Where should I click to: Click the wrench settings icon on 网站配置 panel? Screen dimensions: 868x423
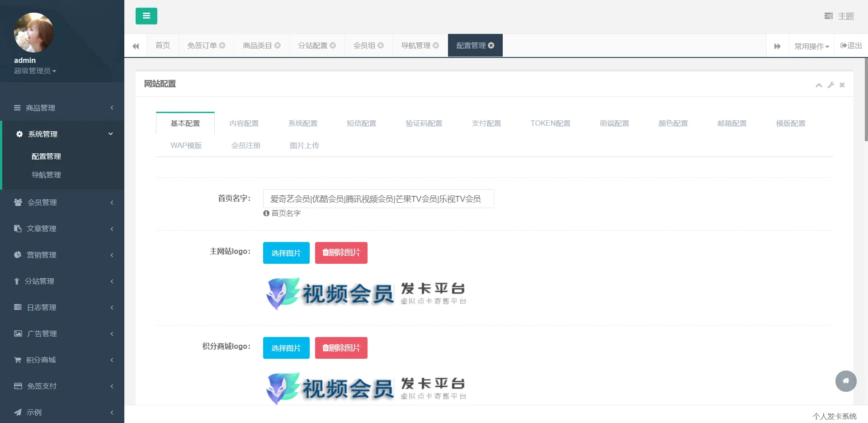[830, 85]
